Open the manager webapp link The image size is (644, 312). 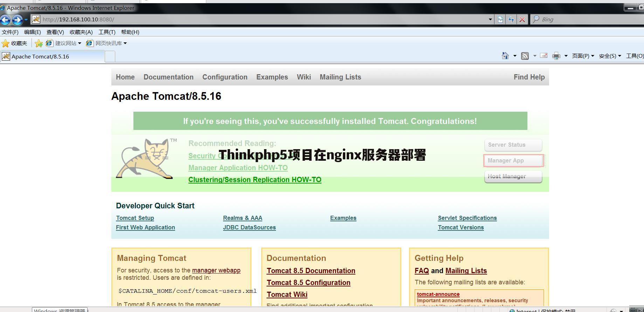(x=216, y=270)
